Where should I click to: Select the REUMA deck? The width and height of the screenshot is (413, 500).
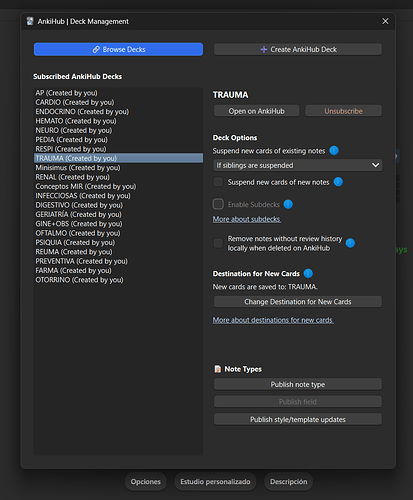click(x=118, y=252)
